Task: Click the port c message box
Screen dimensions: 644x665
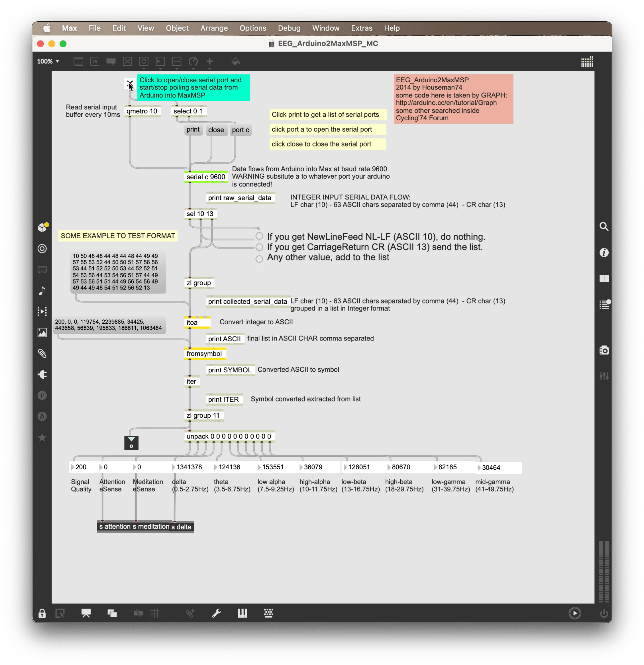Action: point(240,130)
